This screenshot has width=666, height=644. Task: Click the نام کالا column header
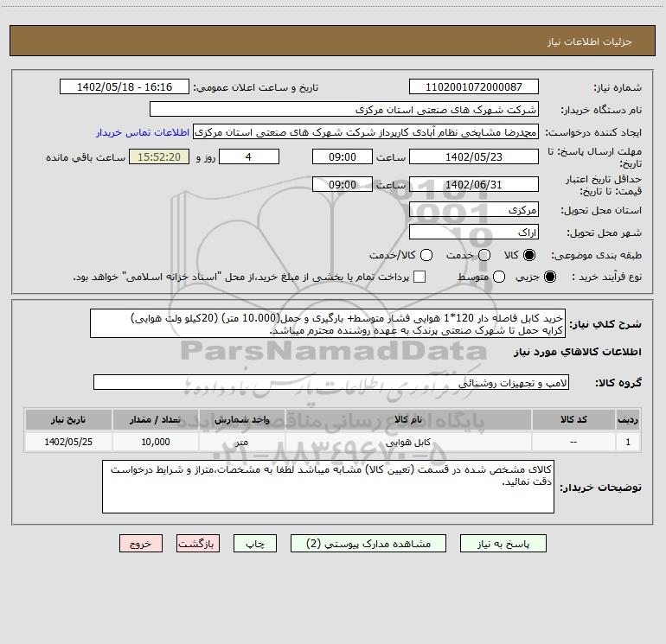click(408, 419)
